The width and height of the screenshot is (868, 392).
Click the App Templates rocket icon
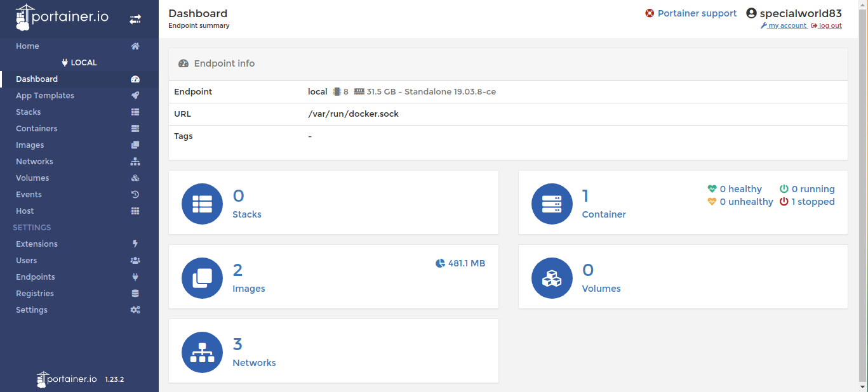click(x=135, y=96)
